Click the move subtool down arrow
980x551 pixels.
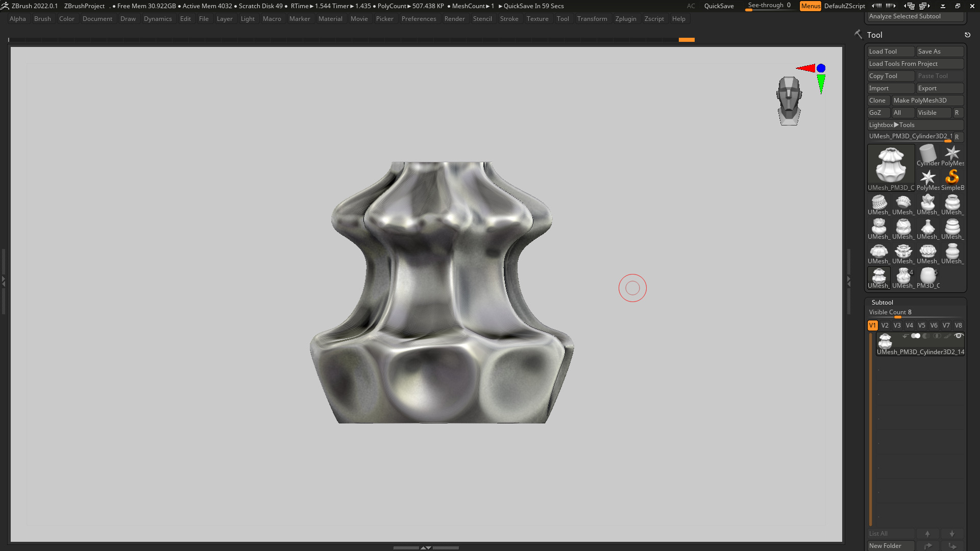coord(952,534)
